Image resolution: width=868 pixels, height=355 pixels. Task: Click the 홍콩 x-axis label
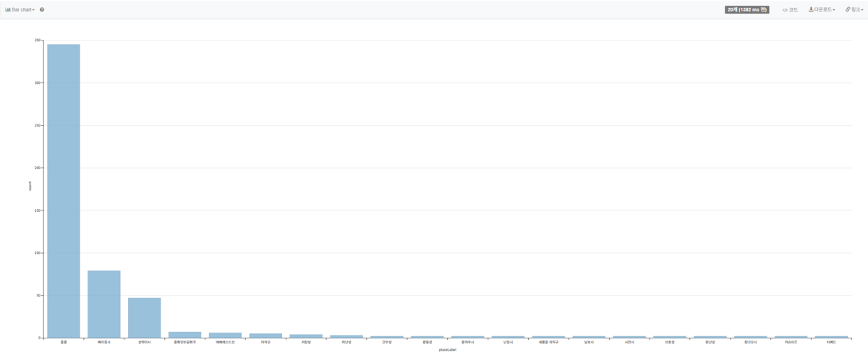pyautogui.click(x=64, y=342)
